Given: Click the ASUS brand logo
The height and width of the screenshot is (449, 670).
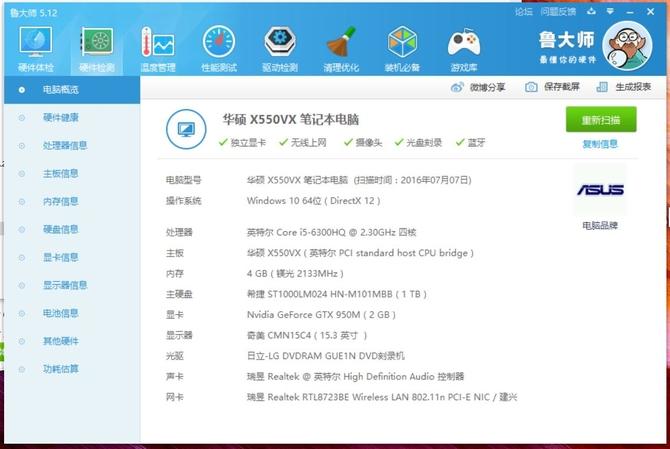Looking at the screenshot, I should coord(600,190).
